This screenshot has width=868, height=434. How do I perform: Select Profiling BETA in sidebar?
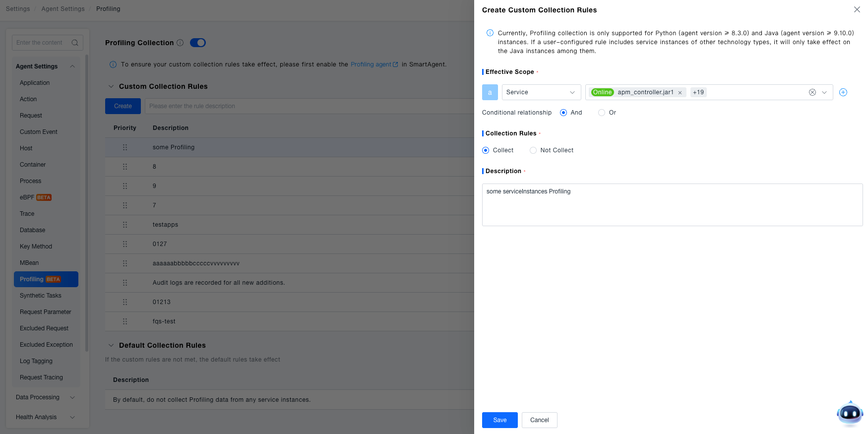46,279
